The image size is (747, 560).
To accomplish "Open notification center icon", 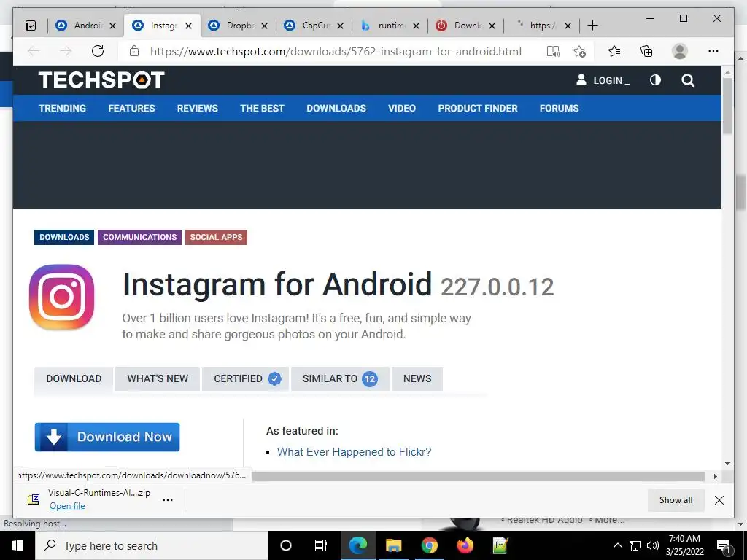I will coord(724,545).
